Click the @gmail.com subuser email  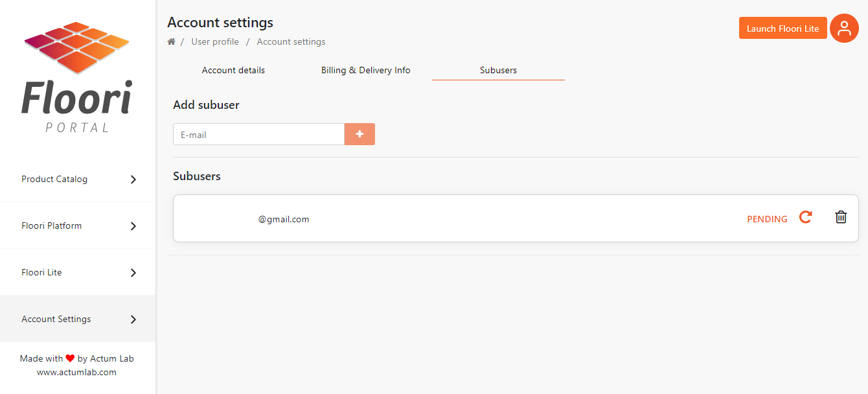284,219
